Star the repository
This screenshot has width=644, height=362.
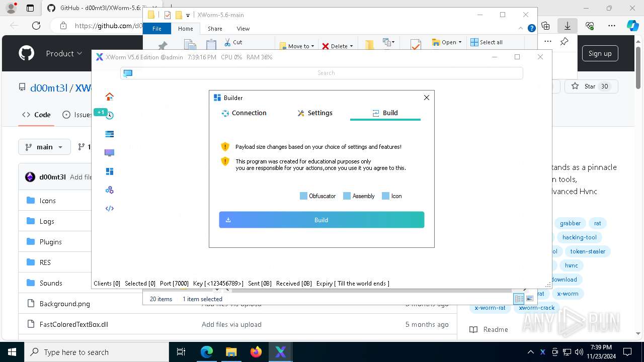[x=591, y=86]
